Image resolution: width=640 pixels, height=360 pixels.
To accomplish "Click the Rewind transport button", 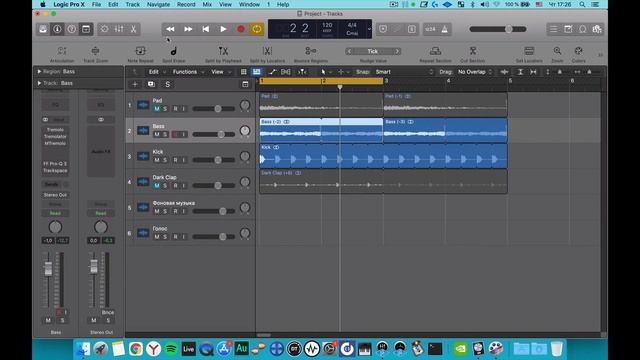I will pos(170,29).
